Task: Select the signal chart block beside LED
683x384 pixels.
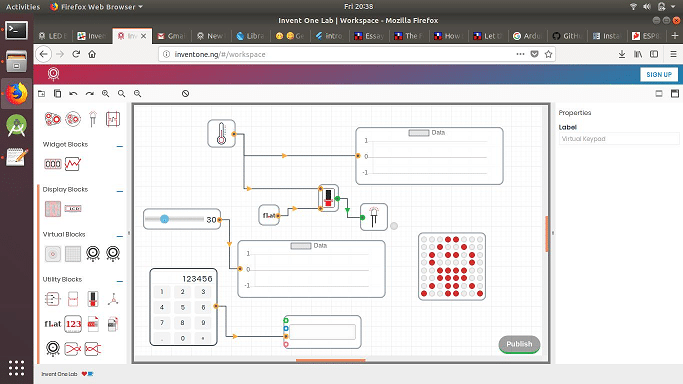Action: coord(113,119)
